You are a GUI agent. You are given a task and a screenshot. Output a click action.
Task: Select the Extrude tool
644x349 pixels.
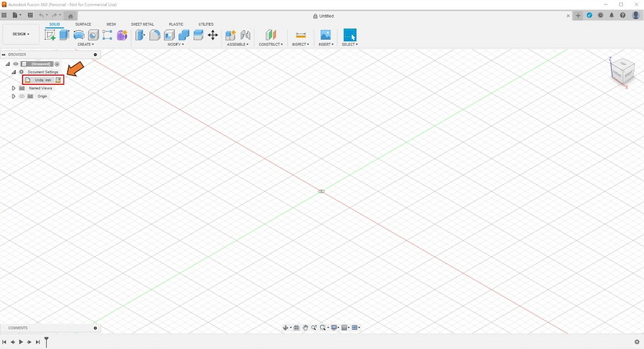click(x=64, y=35)
